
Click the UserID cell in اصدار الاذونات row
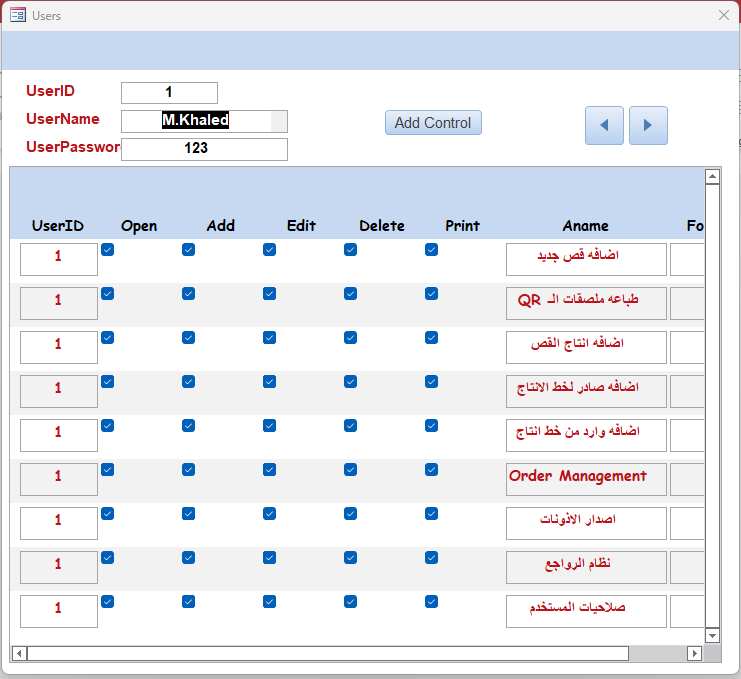click(x=59, y=523)
